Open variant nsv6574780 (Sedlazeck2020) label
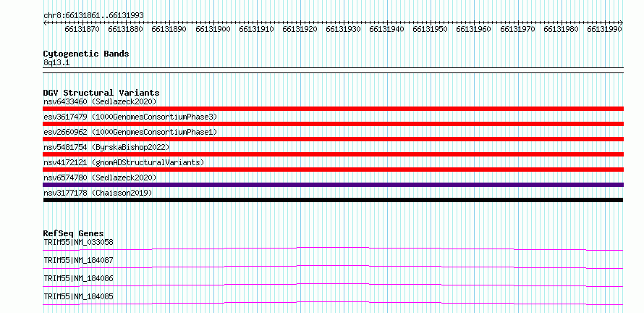This screenshot has width=644, height=313. pos(100,178)
